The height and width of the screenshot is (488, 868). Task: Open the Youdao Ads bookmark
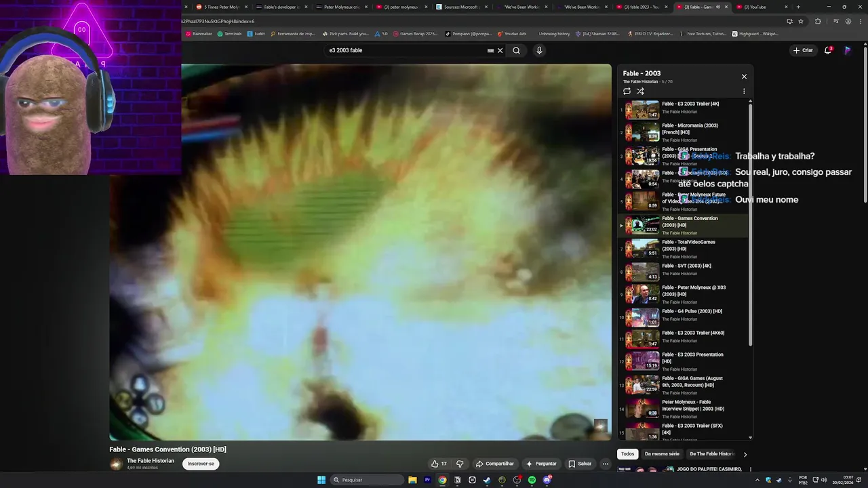(x=512, y=34)
